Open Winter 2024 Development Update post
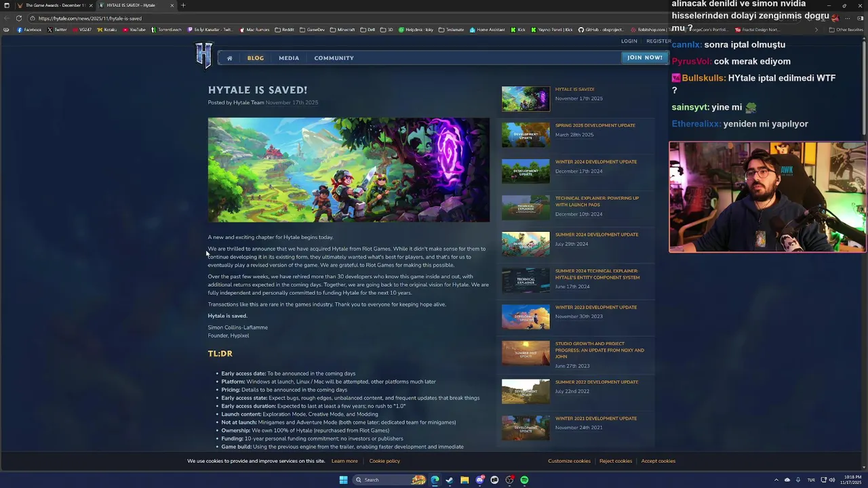 click(x=595, y=162)
